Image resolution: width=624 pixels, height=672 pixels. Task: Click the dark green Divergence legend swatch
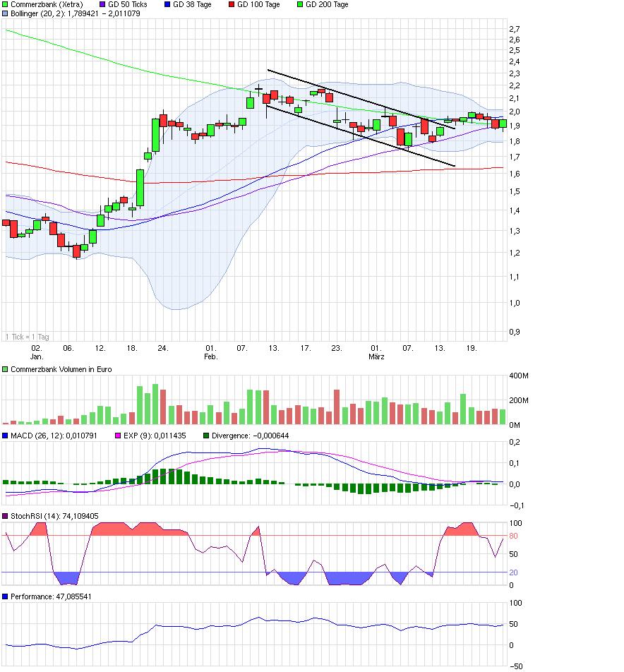206,436
